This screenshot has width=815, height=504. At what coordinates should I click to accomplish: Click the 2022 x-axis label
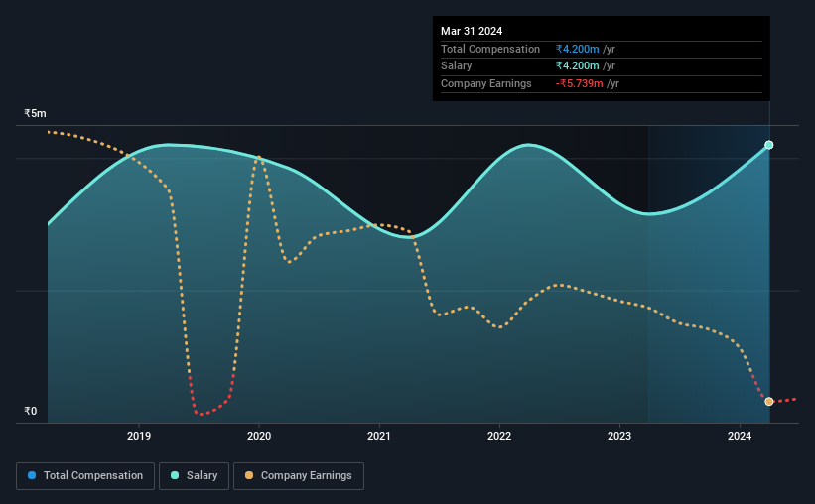coord(499,436)
